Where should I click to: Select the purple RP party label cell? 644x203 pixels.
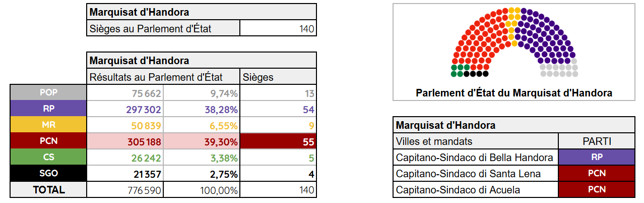click(48, 109)
